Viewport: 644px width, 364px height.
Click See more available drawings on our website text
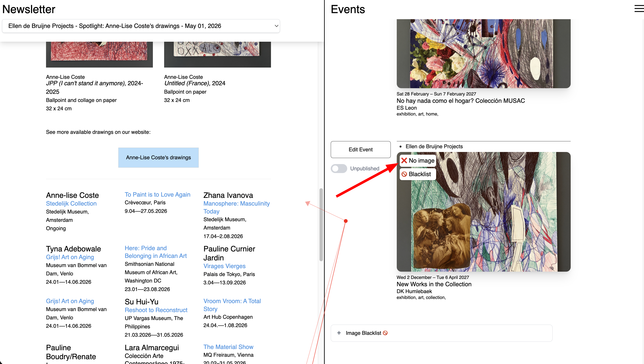(98, 132)
